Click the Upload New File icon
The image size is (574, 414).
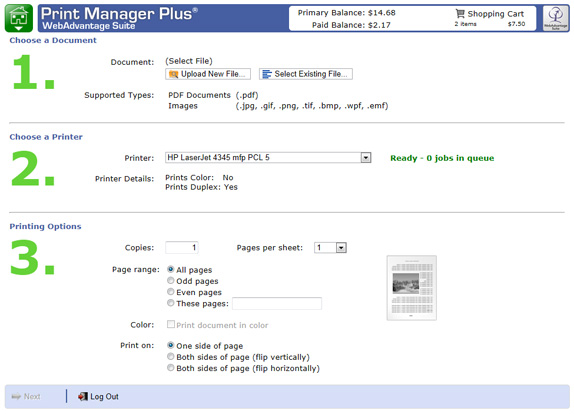click(173, 74)
